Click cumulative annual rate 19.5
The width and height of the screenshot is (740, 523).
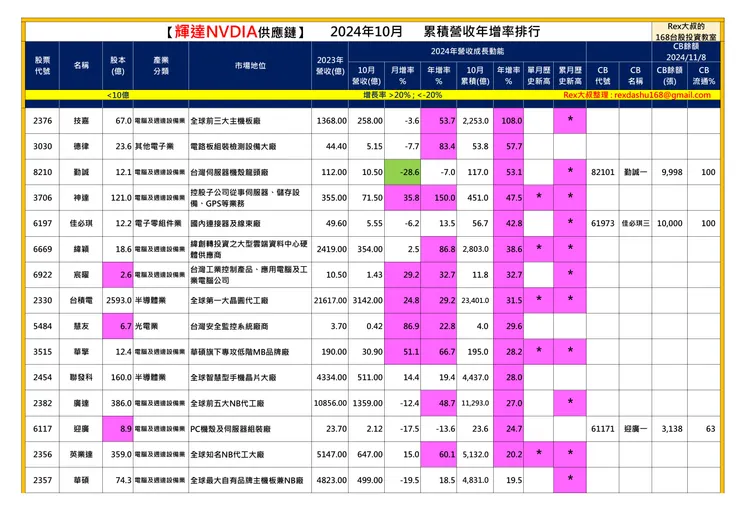pyautogui.click(x=509, y=480)
